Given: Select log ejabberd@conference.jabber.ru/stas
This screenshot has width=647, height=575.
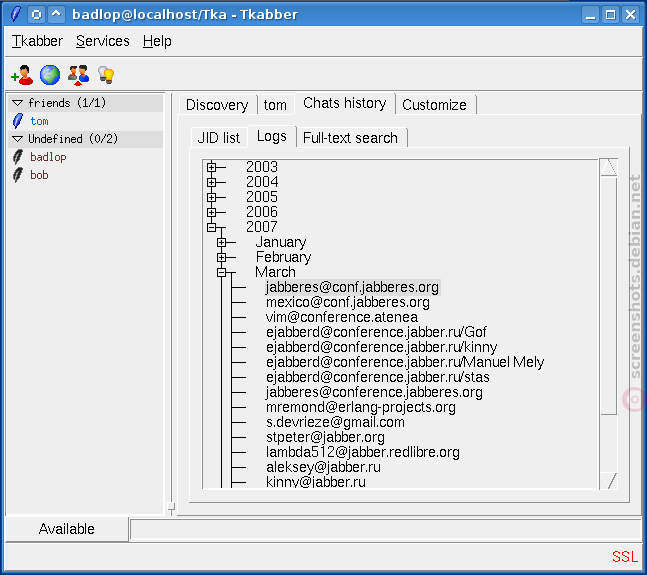Looking at the screenshot, I should 378,377.
